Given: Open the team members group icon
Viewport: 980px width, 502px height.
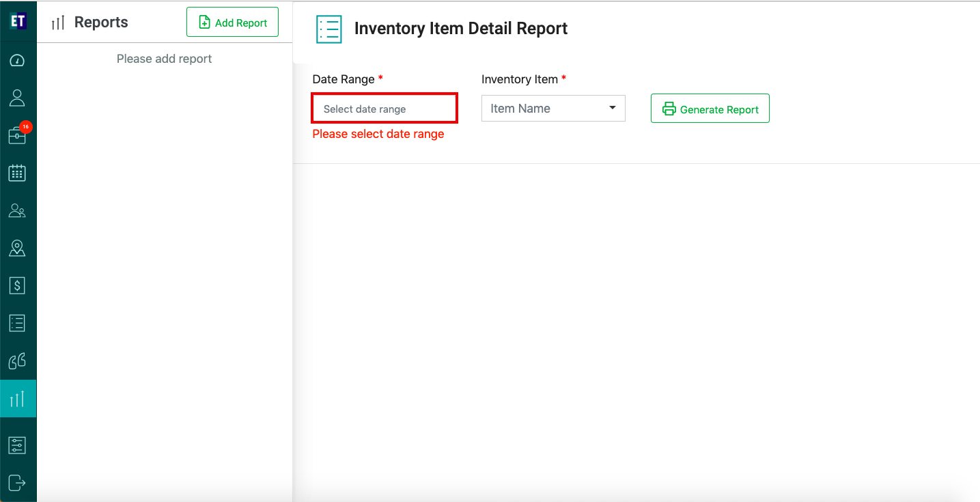Looking at the screenshot, I should pyautogui.click(x=17, y=211).
